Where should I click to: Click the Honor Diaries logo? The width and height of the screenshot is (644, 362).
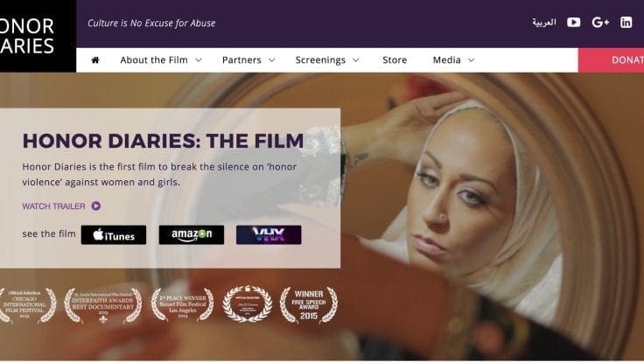[x=38, y=36]
